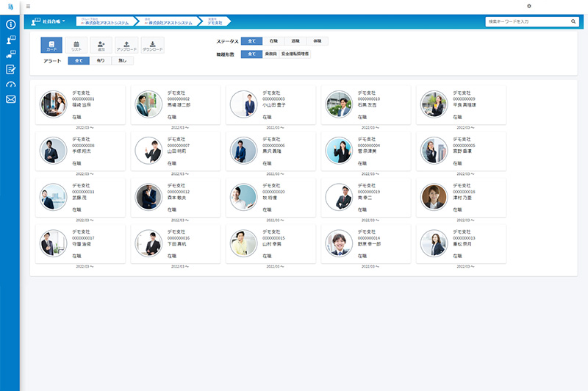This screenshot has width=588, height=391.
Task: Toggle the hamburger menu icon
Action: coord(28,6)
